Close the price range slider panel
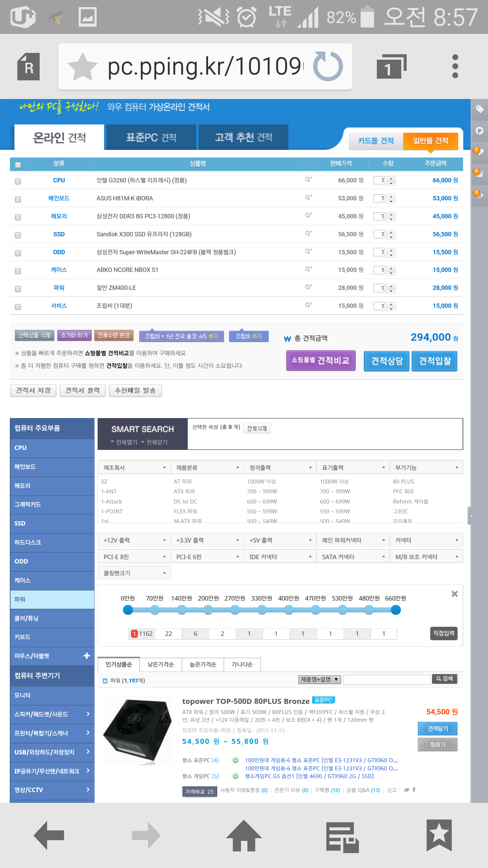 pyautogui.click(x=454, y=594)
